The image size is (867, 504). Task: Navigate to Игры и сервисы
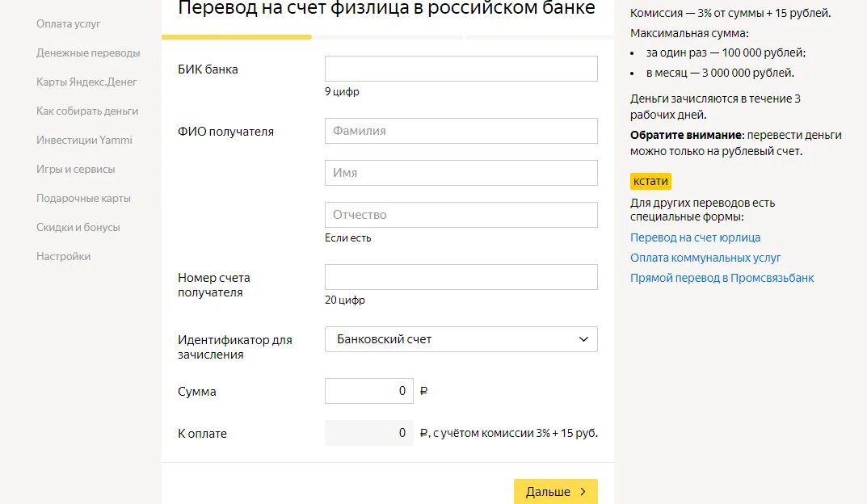coord(76,170)
